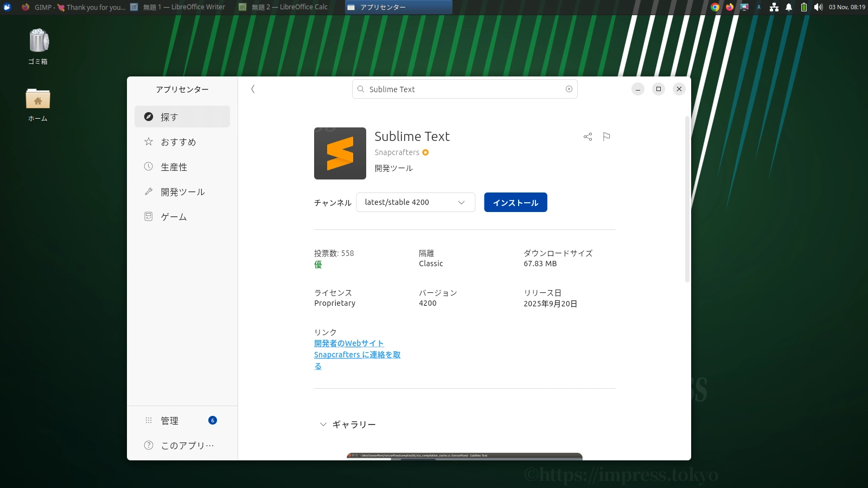Image resolution: width=868 pixels, height=488 pixels.
Task: Click the green 優 rating text
Action: click(318, 265)
